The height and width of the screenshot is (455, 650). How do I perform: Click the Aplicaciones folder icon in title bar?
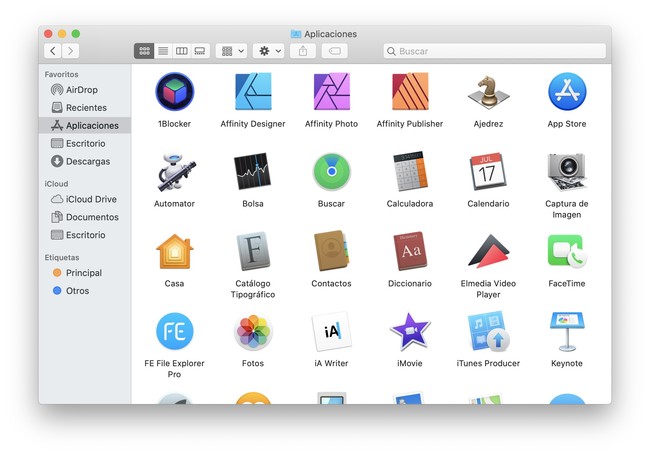tap(296, 34)
